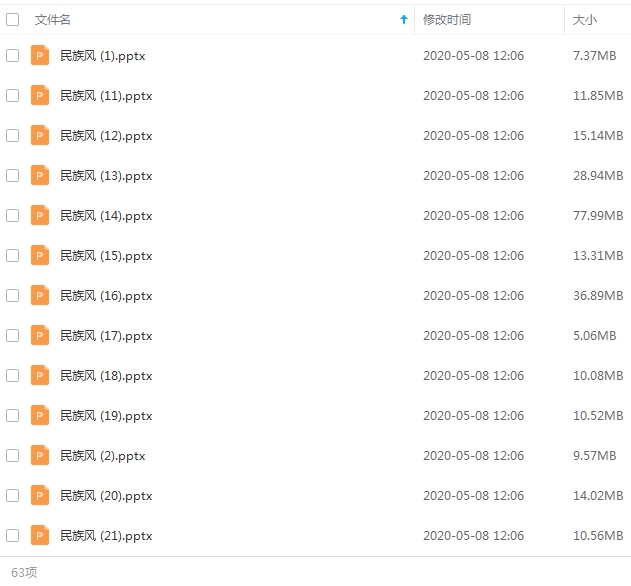
Task: Tick the 民族风 (17).pptx checkbox
Action: click(12, 335)
